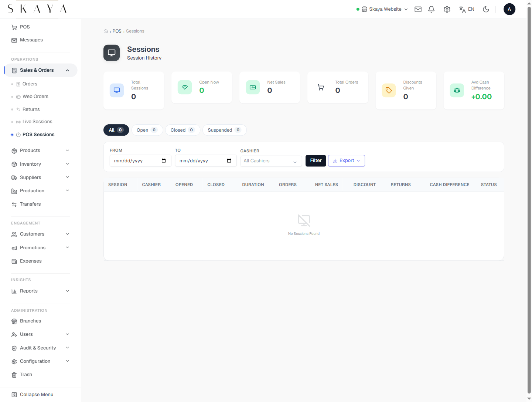Open the settings gear icon in header

[x=447, y=9]
